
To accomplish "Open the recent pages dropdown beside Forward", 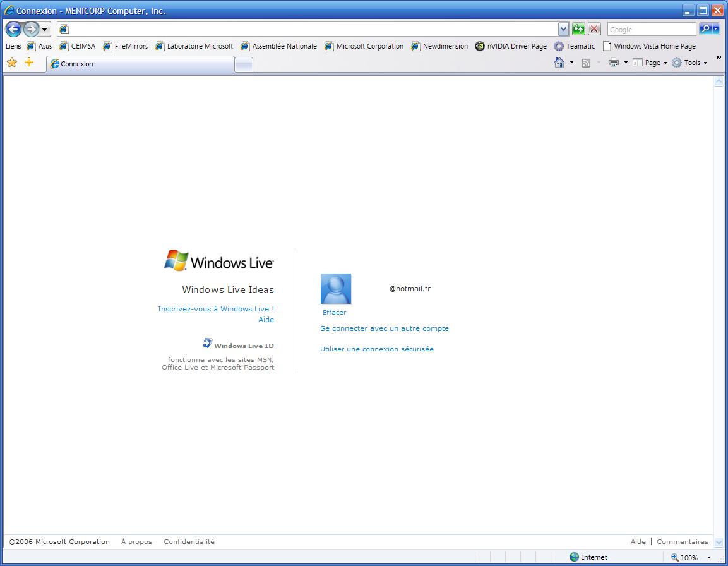I will (x=45, y=30).
